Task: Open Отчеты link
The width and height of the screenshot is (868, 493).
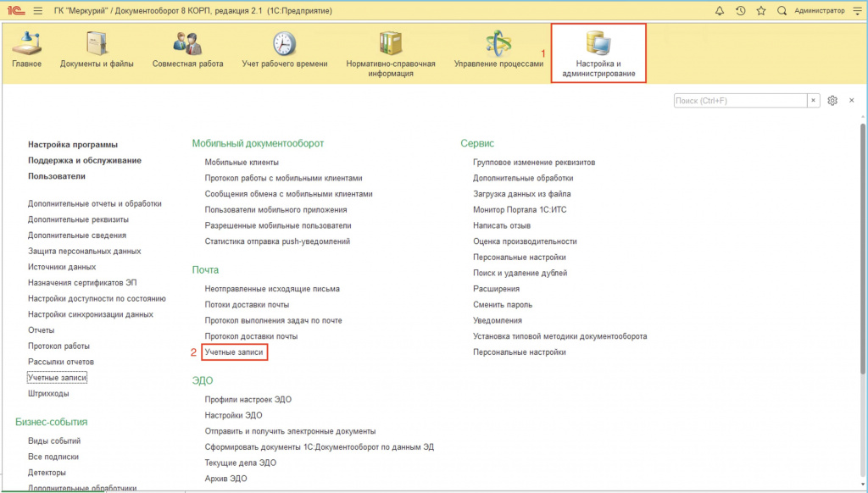Action: pos(41,330)
